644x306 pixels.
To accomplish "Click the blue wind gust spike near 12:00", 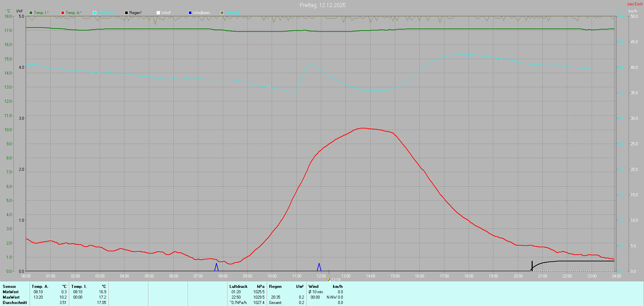I will pyautogui.click(x=319, y=267).
